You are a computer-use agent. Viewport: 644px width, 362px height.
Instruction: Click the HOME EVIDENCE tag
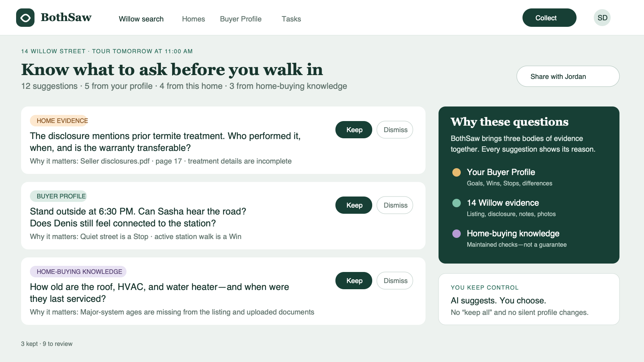click(59, 121)
